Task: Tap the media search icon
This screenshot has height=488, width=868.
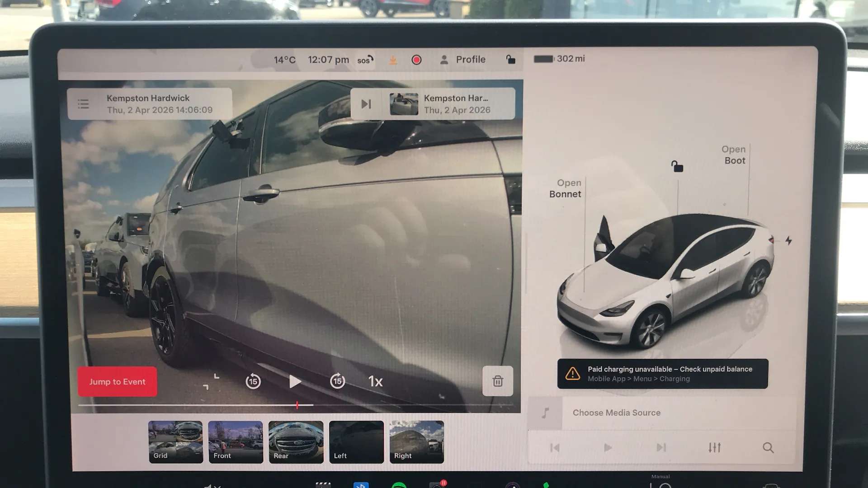Action: point(768,447)
